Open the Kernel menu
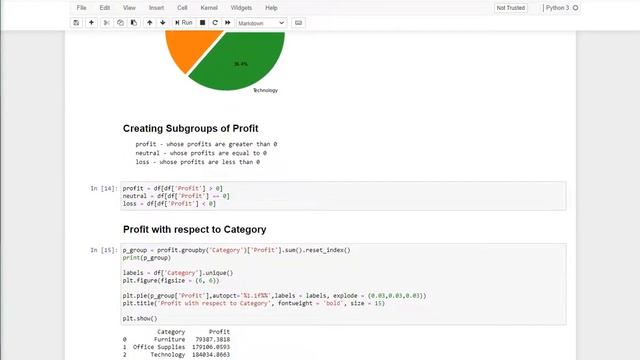The height and width of the screenshot is (360, 640). pos(209,8)
